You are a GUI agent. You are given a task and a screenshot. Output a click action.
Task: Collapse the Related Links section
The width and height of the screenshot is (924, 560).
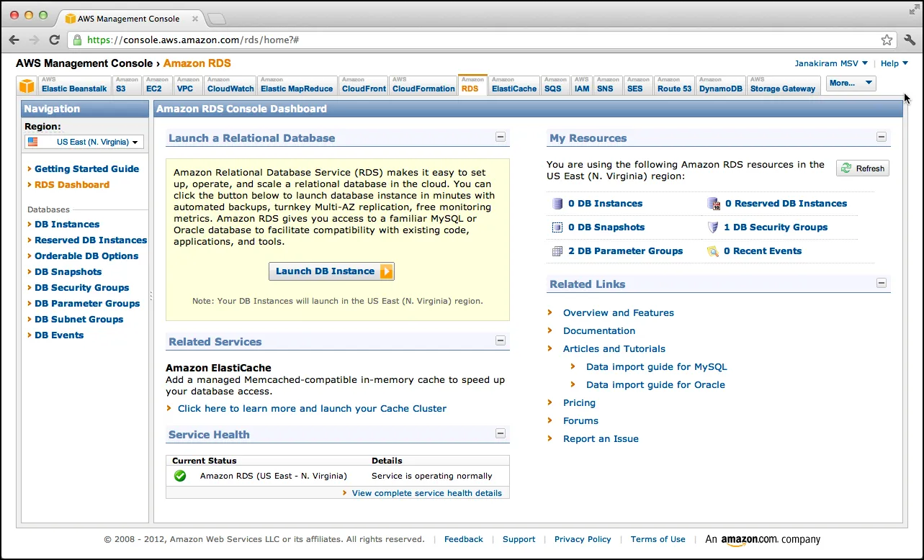point(882,283)
